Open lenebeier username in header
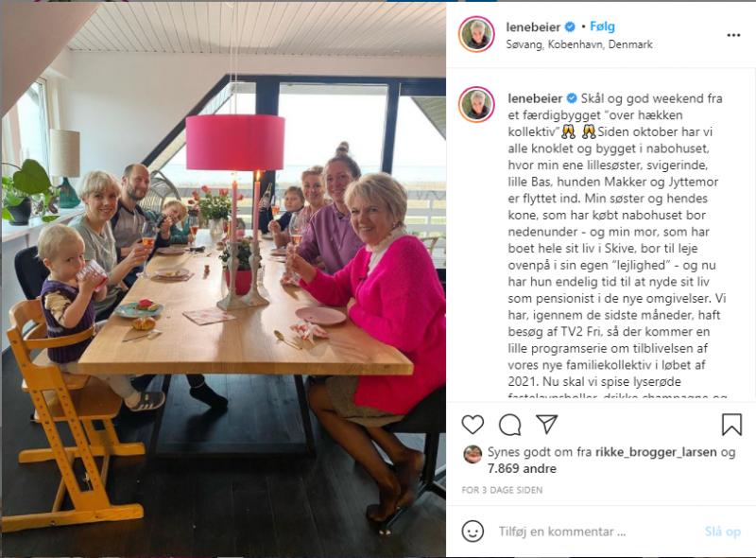This screenshot has height=558, width=756. tap(533, 27)
